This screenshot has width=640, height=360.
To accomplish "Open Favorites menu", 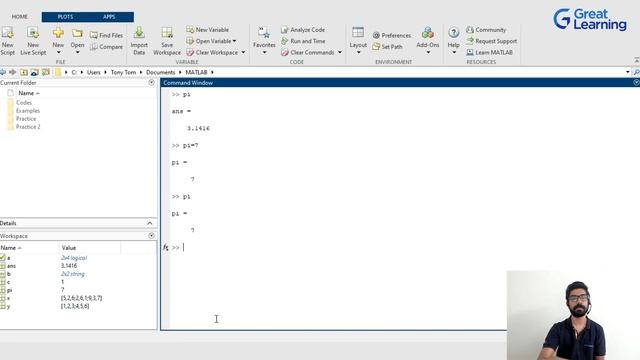I will coord(264,41).
